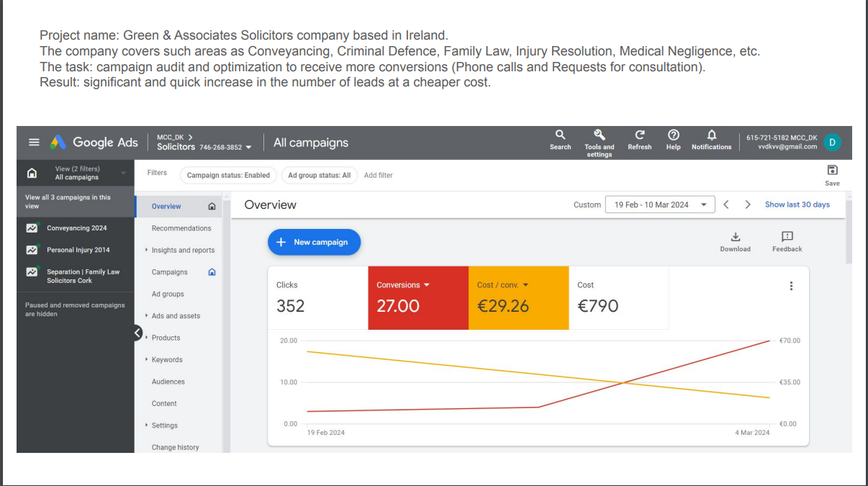The height and width of the screenshot is (486, 868).
Task: Click MCC_DK breadcrumb link
Action: [x=174, y=137]
